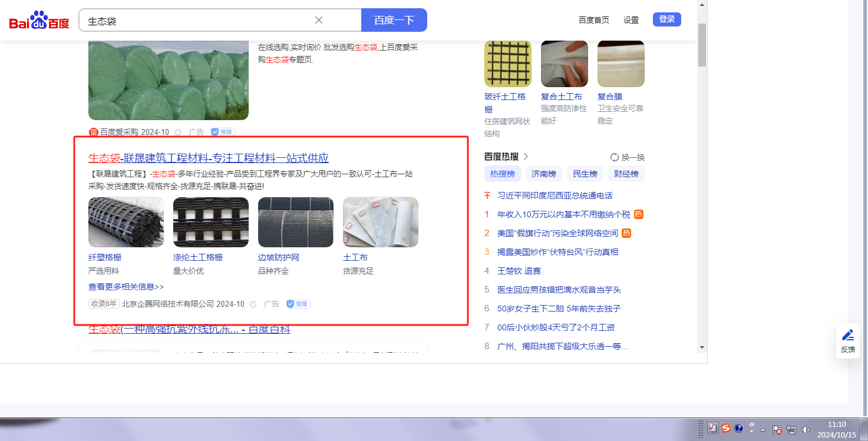
Task: Open the 生态袋-联晟建筑工程材料 result title
Action: point(209,158)
